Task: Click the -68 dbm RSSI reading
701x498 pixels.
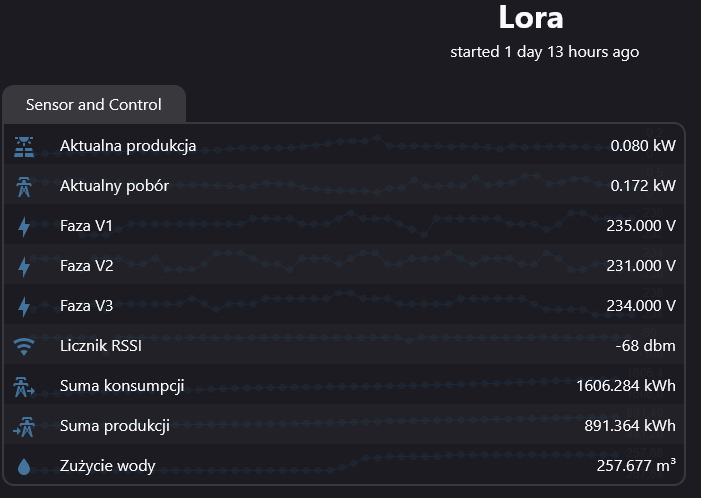Action: pos(646,346)
